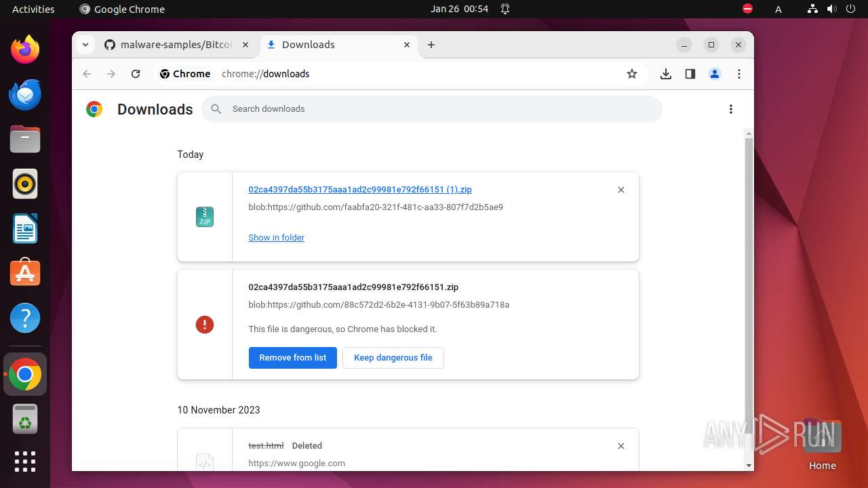Screen dimensions: 868x488
Task: Open Rhythmbox music player
Action: point(25,184)
